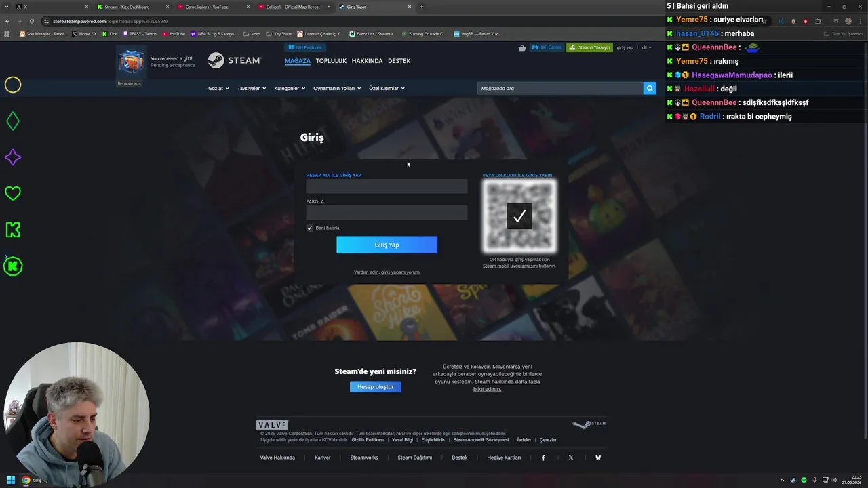Click the Valve logo in the footer
The height and width of the screenshot is (488, 868).
point(272,424)
